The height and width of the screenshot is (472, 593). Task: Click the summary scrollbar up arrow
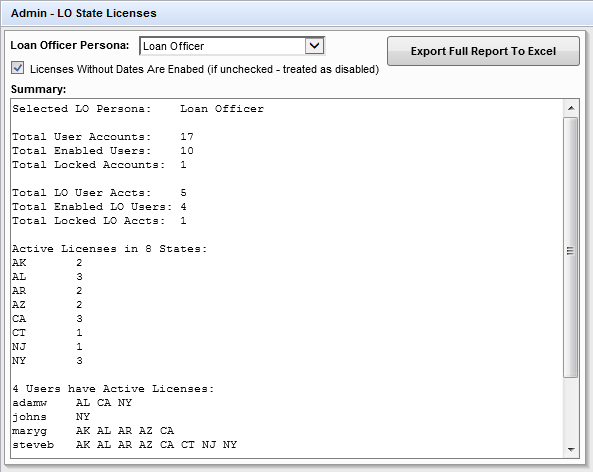pyautogui.click(x=571, y=109)
